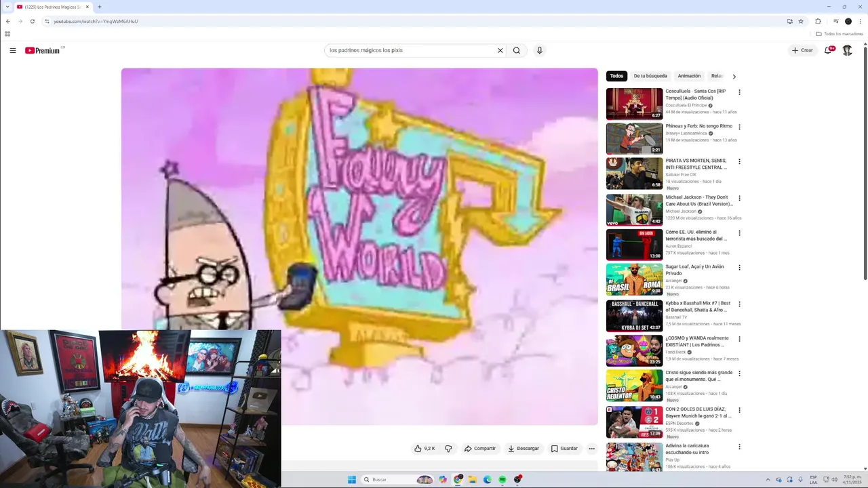Open the YouTube notifications bell

point(829,50)
